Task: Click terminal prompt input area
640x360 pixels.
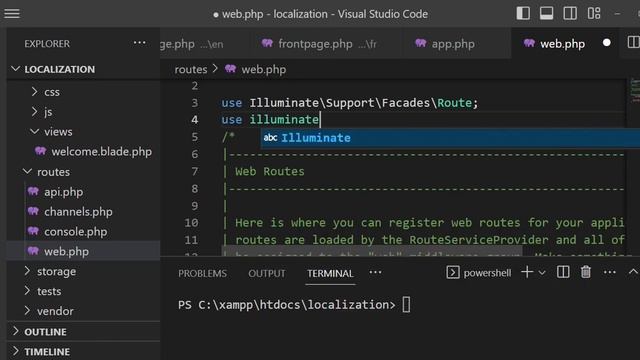Action: coord(407,305)
